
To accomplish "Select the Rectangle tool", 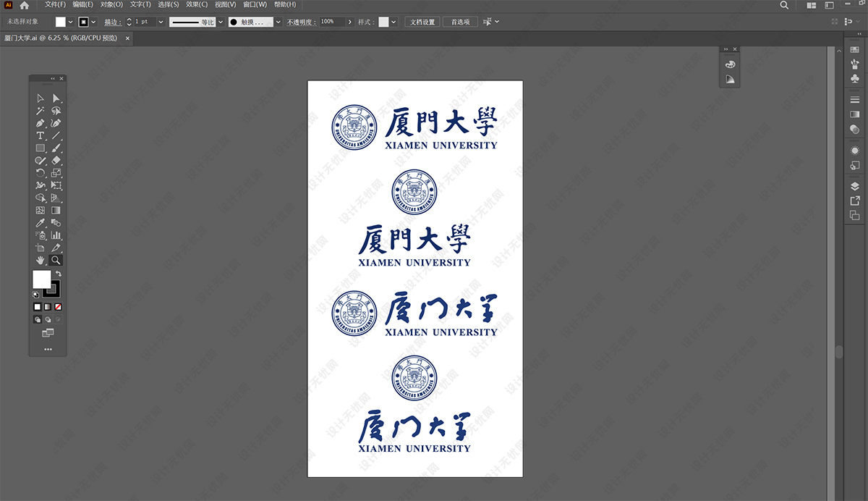I will 41,148.
